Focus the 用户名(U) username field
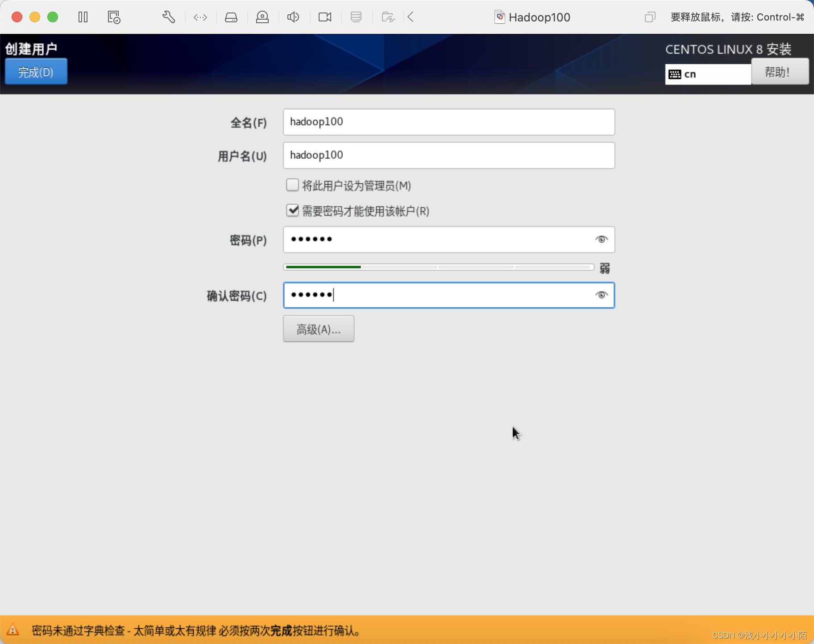The height and width of the screenshot is (644, 814). click(449, 156)
